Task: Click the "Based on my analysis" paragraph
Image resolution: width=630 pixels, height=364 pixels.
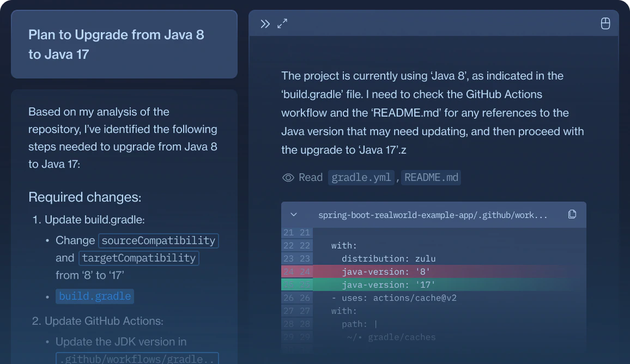Action: tap(123, 138)
